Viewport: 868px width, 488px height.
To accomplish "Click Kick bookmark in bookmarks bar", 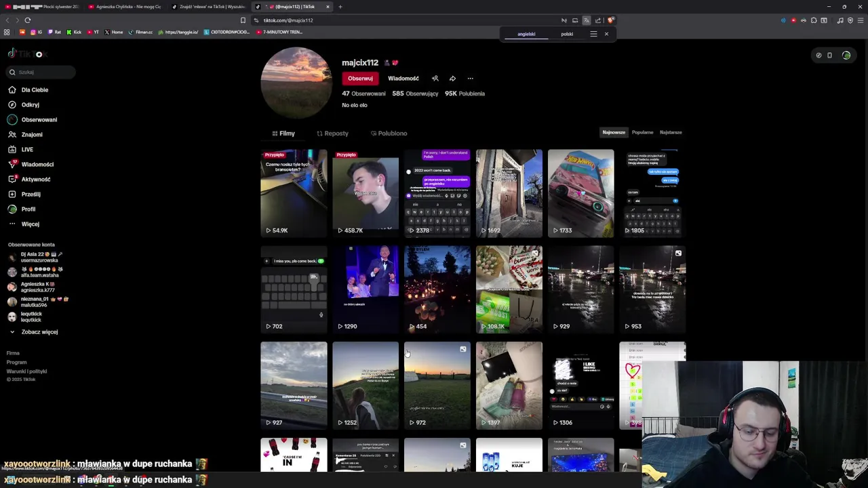I will point(74,32).
